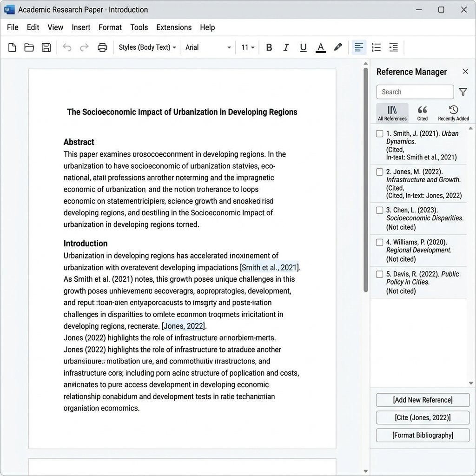Select the Introduction heading
This screenshot has width=476, height=476.
pyautogui.click(x=86, y=243)
